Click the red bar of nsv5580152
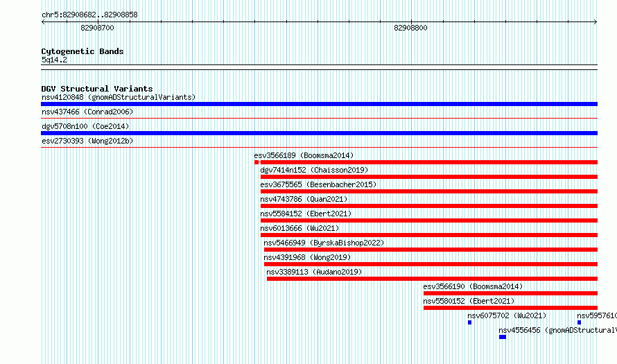The image size is (617, 364). [x=510, y=308]
